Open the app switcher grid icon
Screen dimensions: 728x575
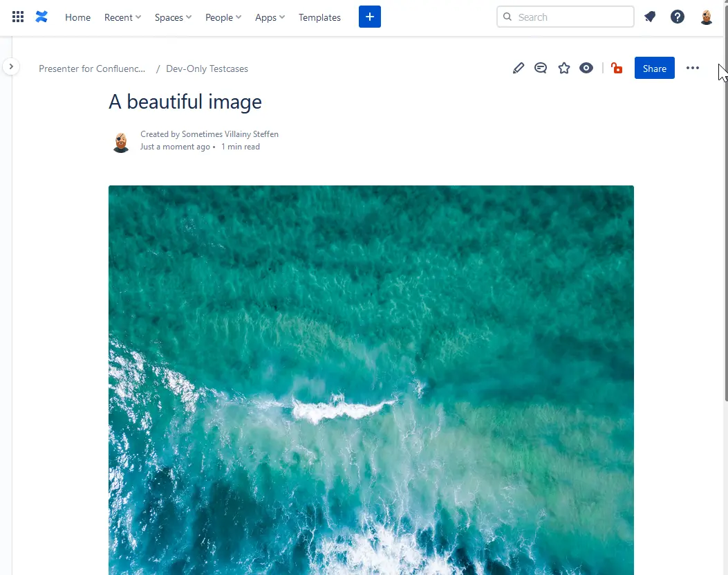(x=18, y=17)
